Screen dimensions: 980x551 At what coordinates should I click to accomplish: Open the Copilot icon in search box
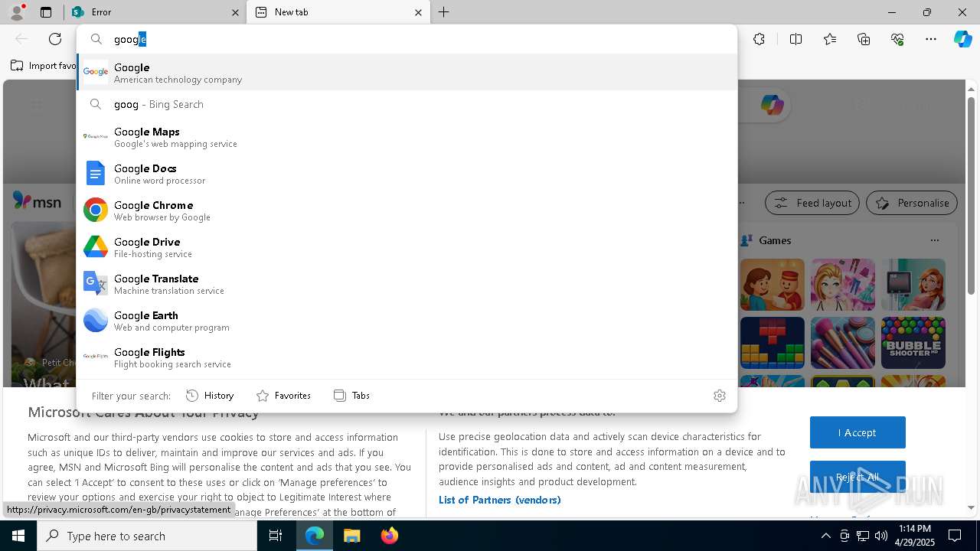[x=772, y=106]
